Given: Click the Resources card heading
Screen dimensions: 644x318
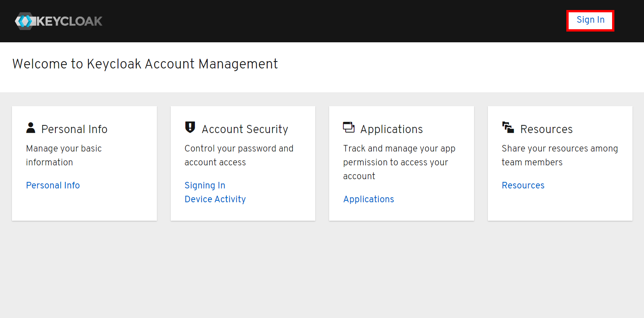Looking at the screenshot, I should pyautogui.click(x=546, y=129).
